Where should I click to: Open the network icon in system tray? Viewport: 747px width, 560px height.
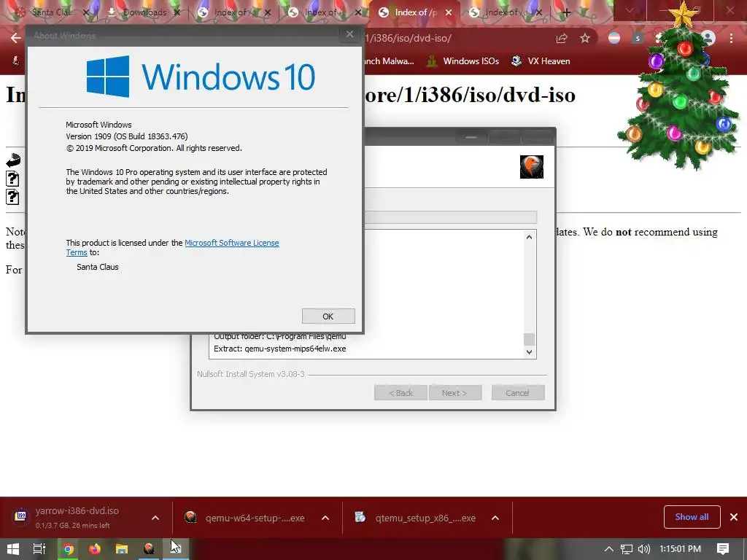pos(627,549)
